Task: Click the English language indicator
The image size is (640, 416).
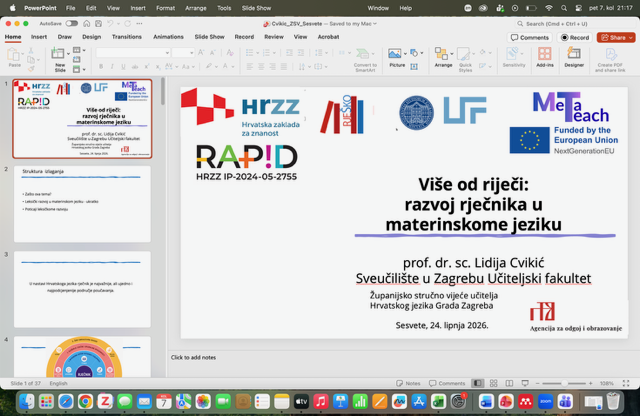Action: point(58,383)
